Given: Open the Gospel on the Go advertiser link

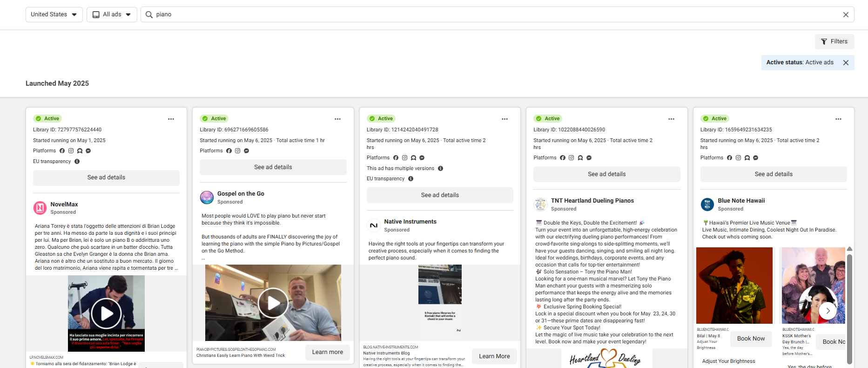Looking at the screenshot, I should (x=241, y=194).
